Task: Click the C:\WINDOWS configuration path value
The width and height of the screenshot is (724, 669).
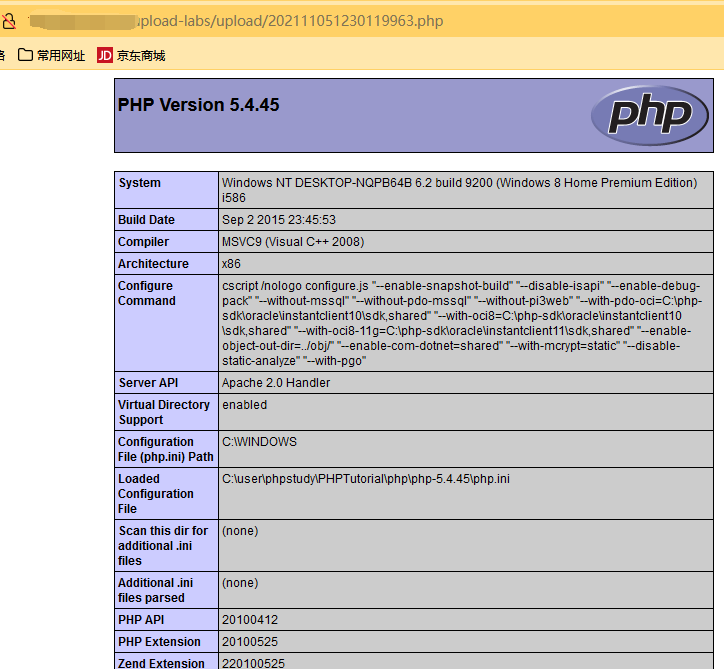Action: pyautogui.click(x=259, y=442)
